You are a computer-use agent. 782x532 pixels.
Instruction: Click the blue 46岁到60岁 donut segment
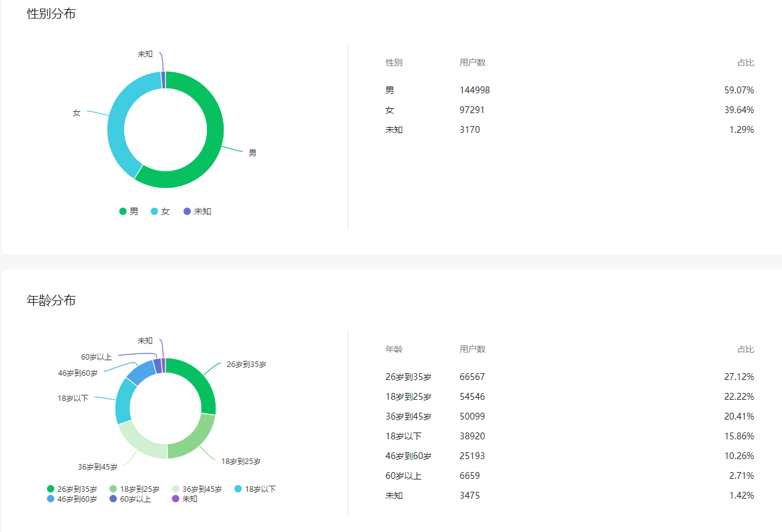click(x=141, y=372)
